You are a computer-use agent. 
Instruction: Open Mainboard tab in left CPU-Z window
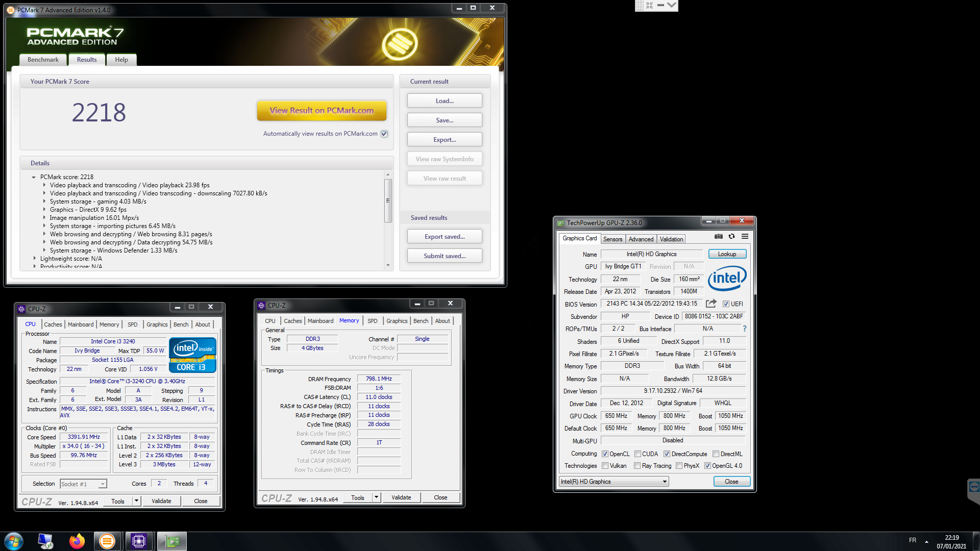pyautogui.click(x=81, y=324)
